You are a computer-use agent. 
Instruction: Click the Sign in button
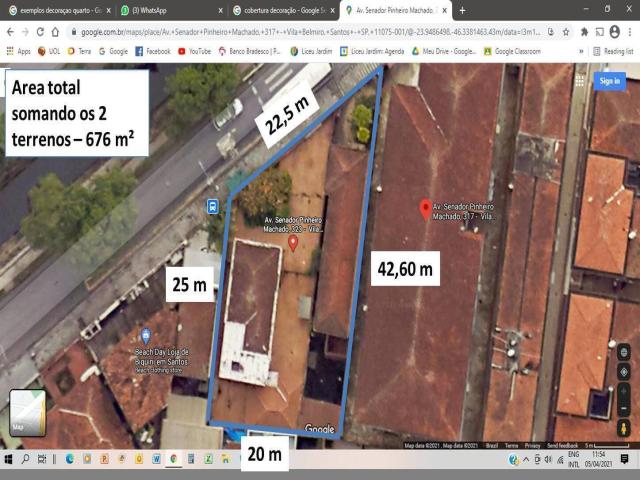click(x=609, y=81)
